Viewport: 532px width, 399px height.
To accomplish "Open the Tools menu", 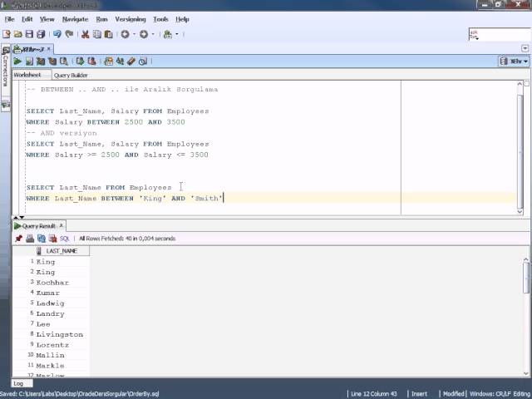I will [160, 19].
